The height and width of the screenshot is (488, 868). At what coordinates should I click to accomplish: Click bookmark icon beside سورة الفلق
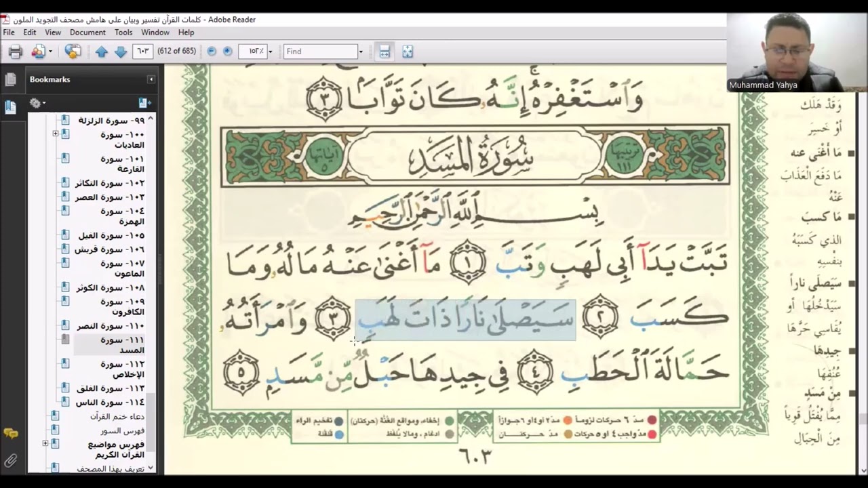(65, 388)
